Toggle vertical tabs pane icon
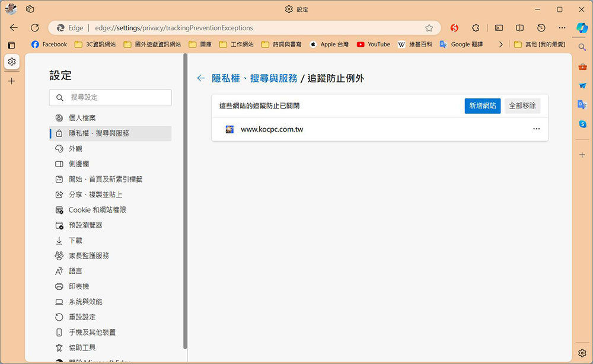 click(x=11, y=46)
